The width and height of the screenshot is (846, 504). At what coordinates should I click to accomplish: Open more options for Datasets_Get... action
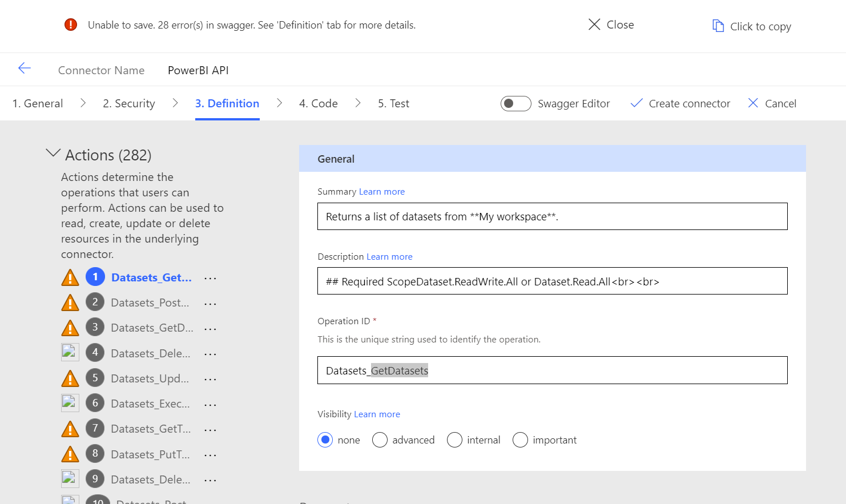click(211, 279)
